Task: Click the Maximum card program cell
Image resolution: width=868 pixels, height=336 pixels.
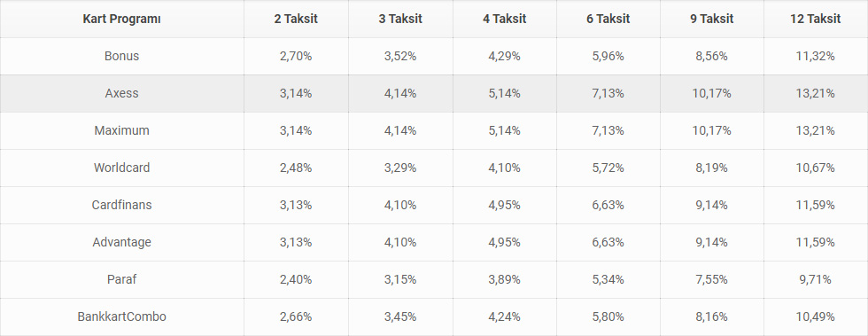Action: 122,130
